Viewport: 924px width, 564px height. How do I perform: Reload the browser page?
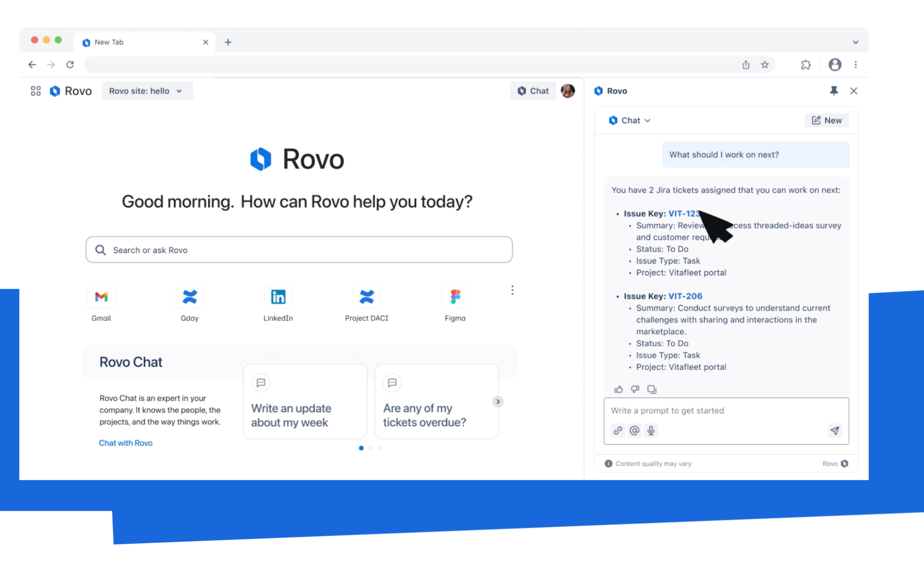[x=70, y=64]
